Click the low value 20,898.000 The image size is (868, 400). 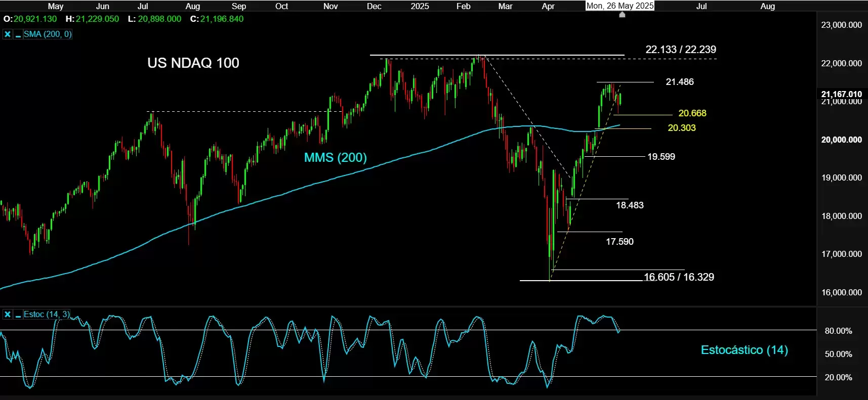pos(159,19)
